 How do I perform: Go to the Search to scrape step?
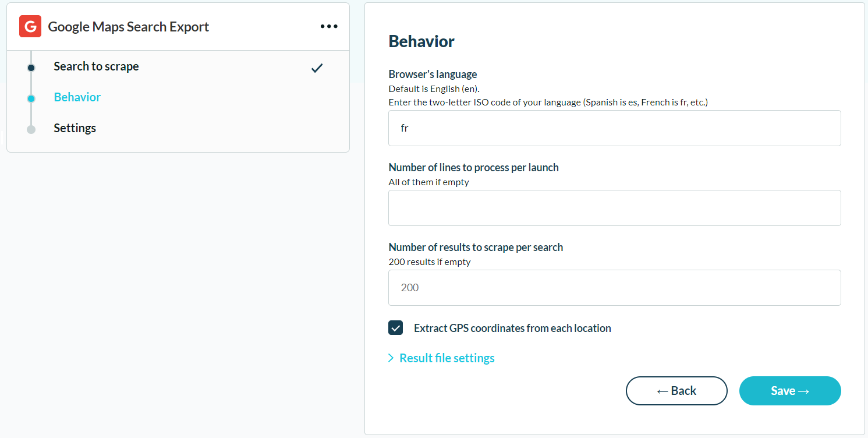[96, 66]
